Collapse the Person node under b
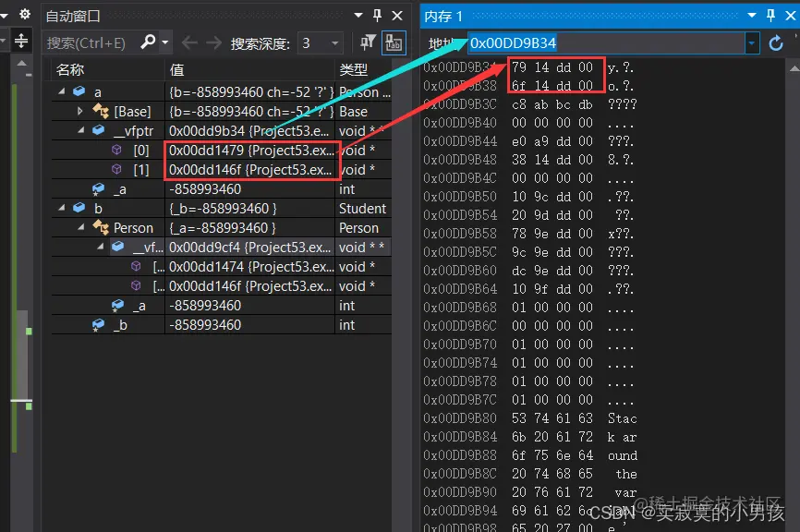This screenshot has width=800, height=532. (81, 227)
